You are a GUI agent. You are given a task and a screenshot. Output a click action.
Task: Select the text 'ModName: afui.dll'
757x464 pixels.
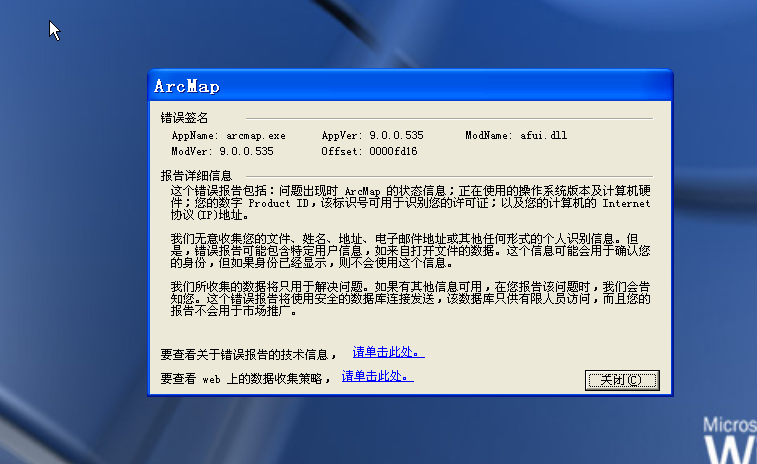coord(516,136)
